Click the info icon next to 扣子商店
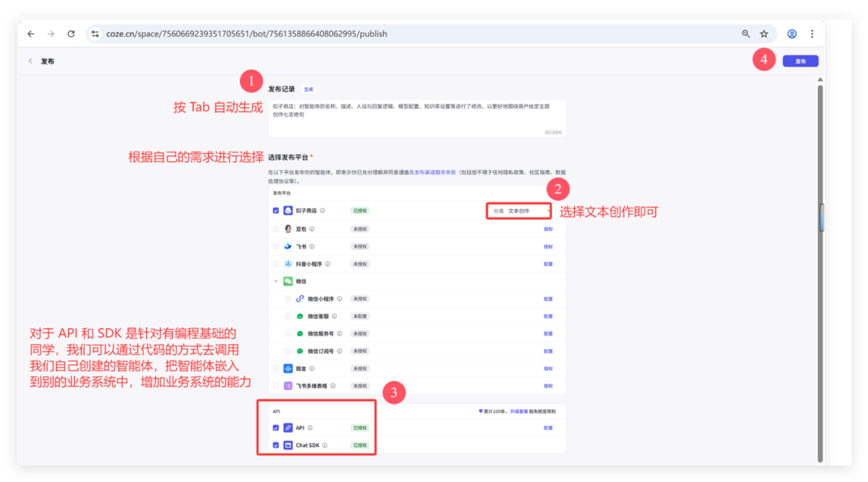Viewport: 868px width, 482px height. coord(322,210)
